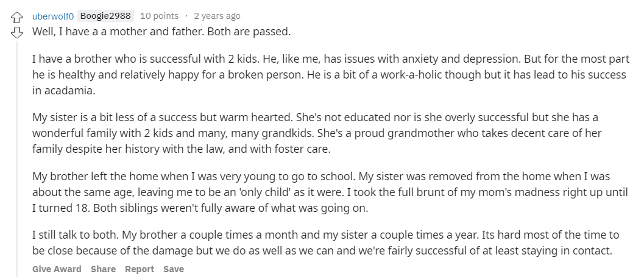Save the comment

(x=174, y=269)
